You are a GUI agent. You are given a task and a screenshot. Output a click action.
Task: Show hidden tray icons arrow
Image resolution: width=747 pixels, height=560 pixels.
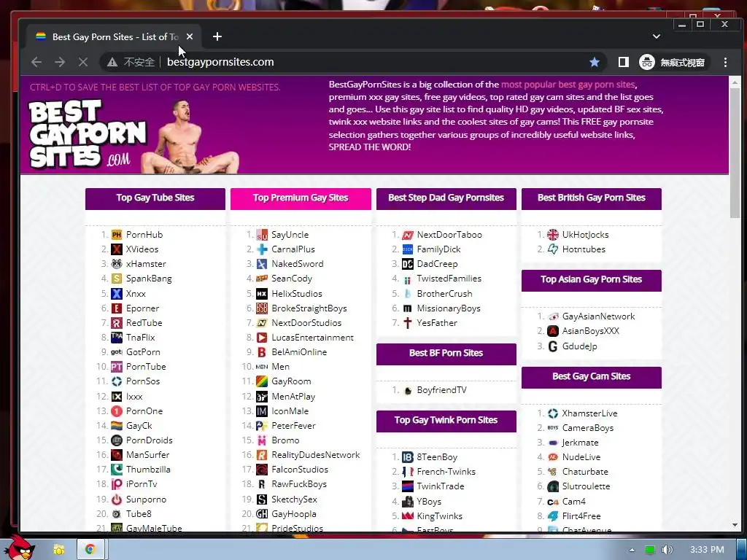point(632,550)
